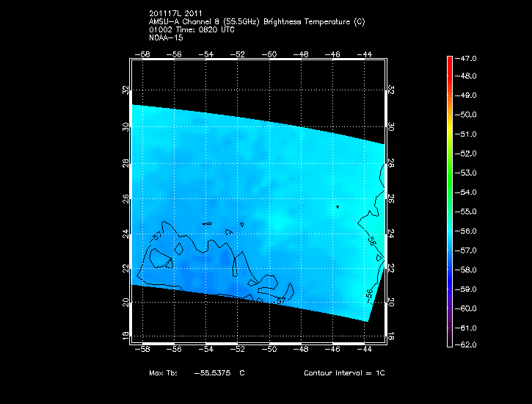Click the -56 contour label near latitude 24
This screenshot has height=404, width=532.
[x=371, y=240]
